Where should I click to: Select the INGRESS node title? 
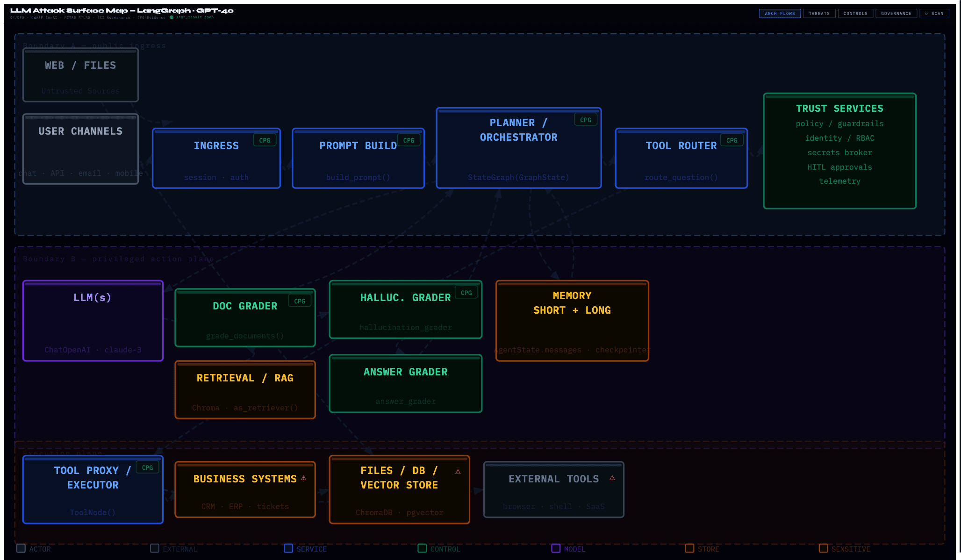pyautogui.click(x=216, y=146)
